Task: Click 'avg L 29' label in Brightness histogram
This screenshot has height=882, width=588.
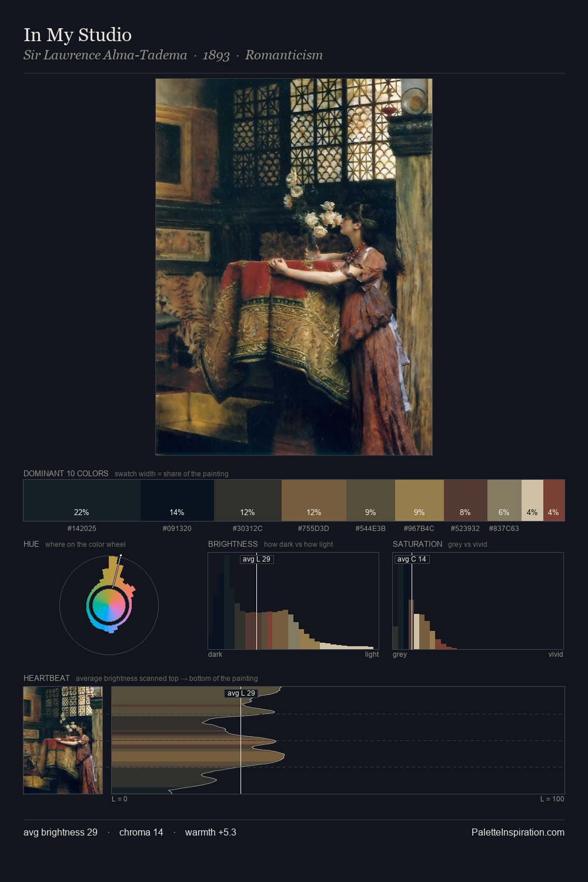Action: pyautogui.click(x=257, y=559)
